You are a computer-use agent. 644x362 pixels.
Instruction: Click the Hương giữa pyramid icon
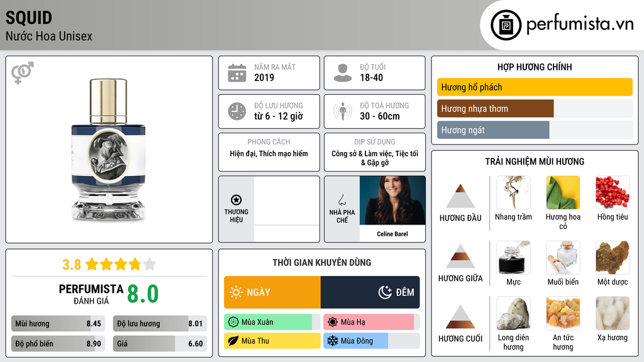(460, 256)
